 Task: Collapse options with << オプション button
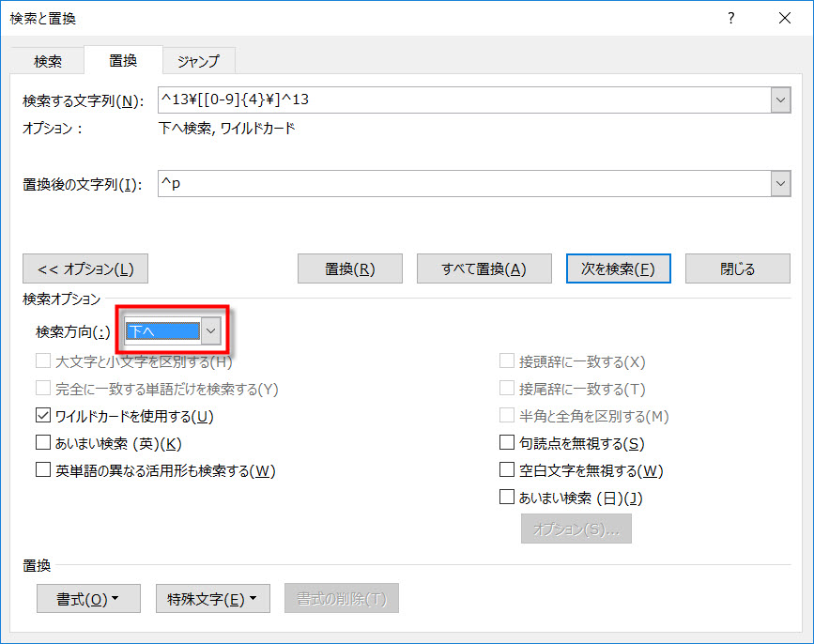pos(85,268)
